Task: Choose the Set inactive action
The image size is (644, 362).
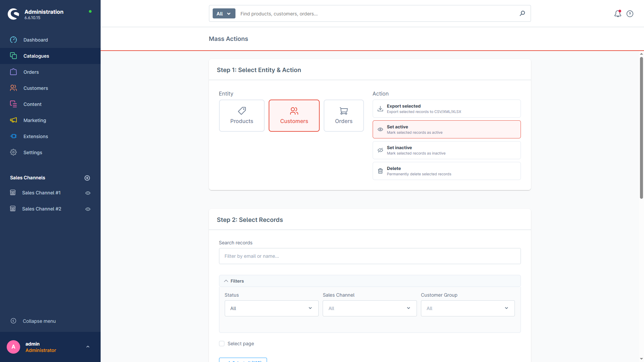Action: point(446,150)
